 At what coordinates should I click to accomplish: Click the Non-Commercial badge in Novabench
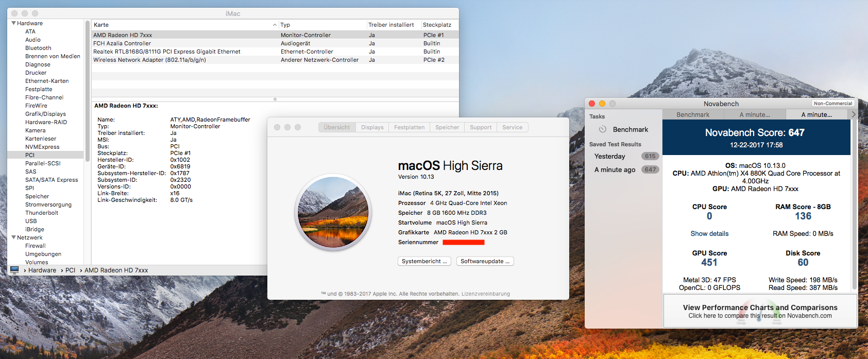coord(833,104)
